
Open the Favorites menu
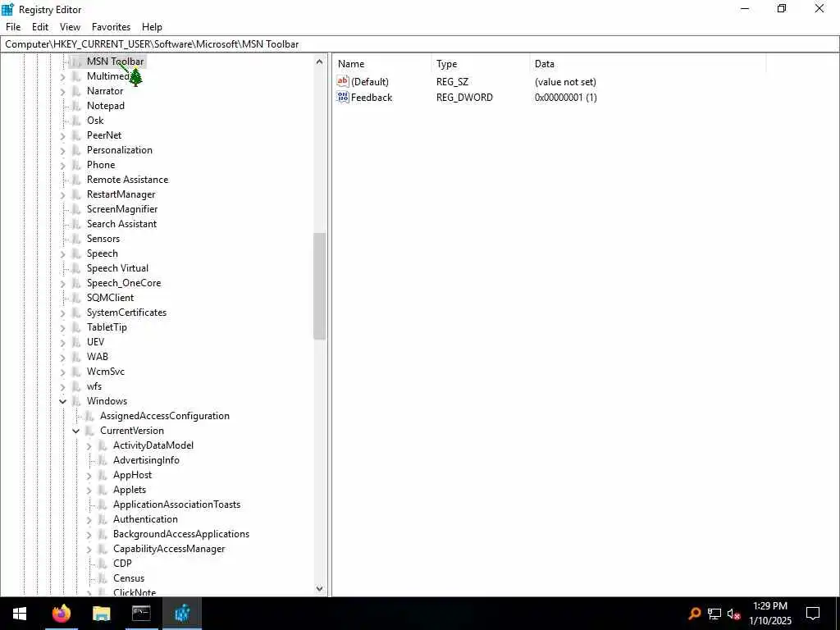[111, 27]
